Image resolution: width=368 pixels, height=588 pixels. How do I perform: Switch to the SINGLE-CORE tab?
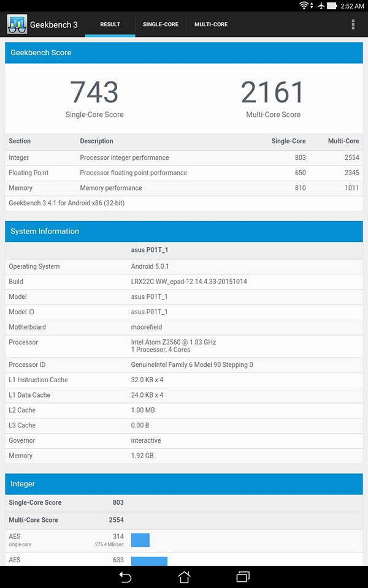click(x=161, y=24)
